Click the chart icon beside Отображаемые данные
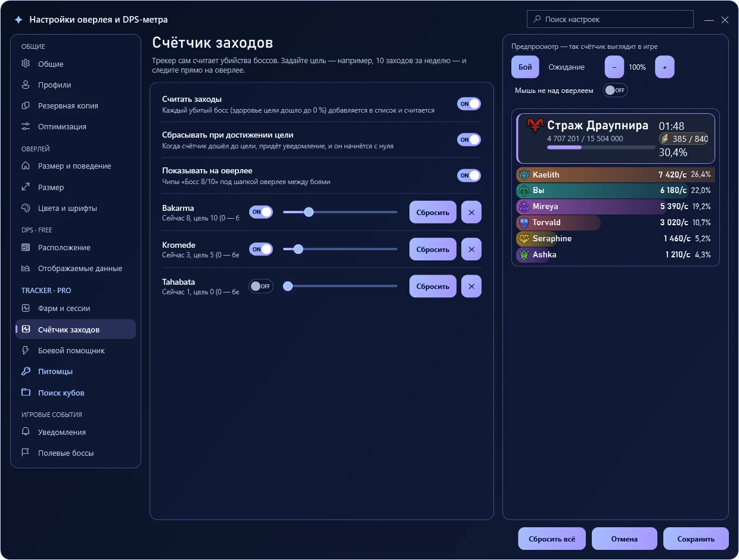739x560 pixels. coord(26,268)
